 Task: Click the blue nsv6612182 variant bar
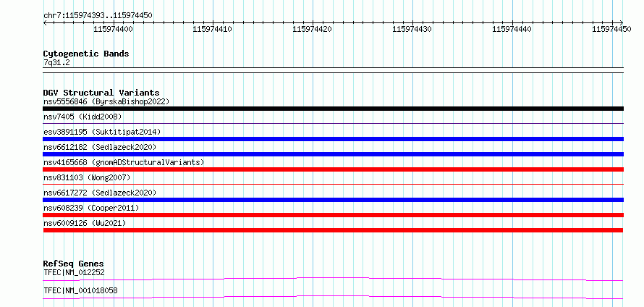(333, 154)
